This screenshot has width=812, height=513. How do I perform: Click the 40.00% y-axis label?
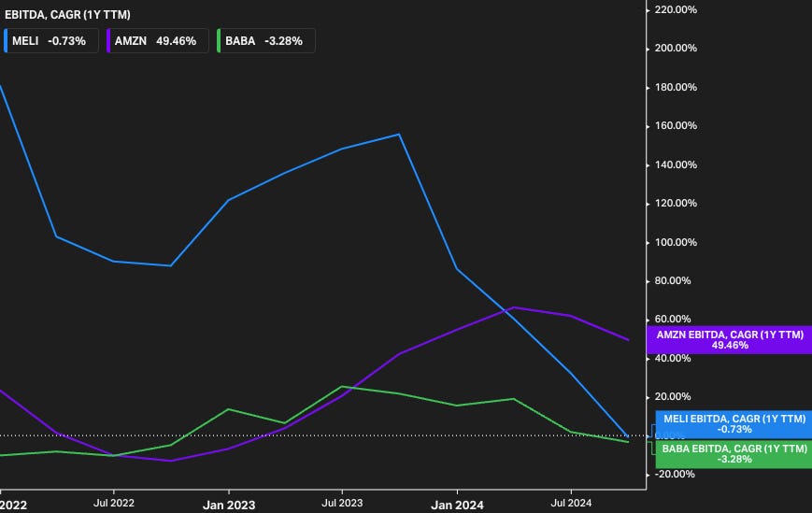point(673,358)
